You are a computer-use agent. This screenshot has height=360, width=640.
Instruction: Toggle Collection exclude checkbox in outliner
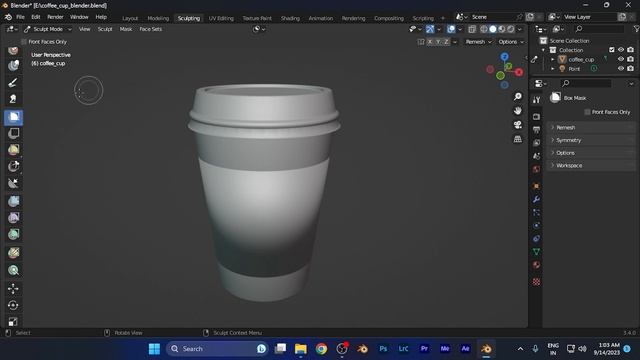pos(611,50)
